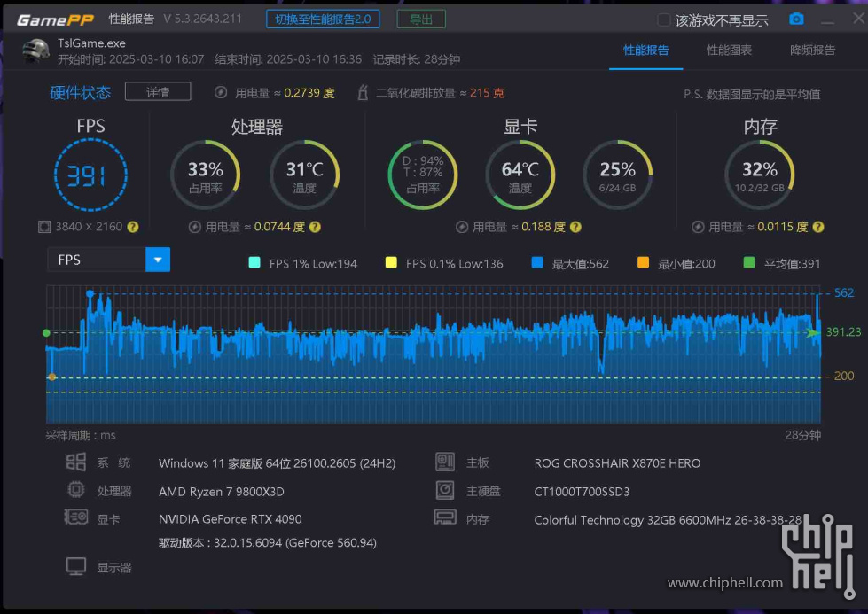Screen dimensions: 868x614
Task: Click the total power consumption lightning icon
Action: pos(220,92)
